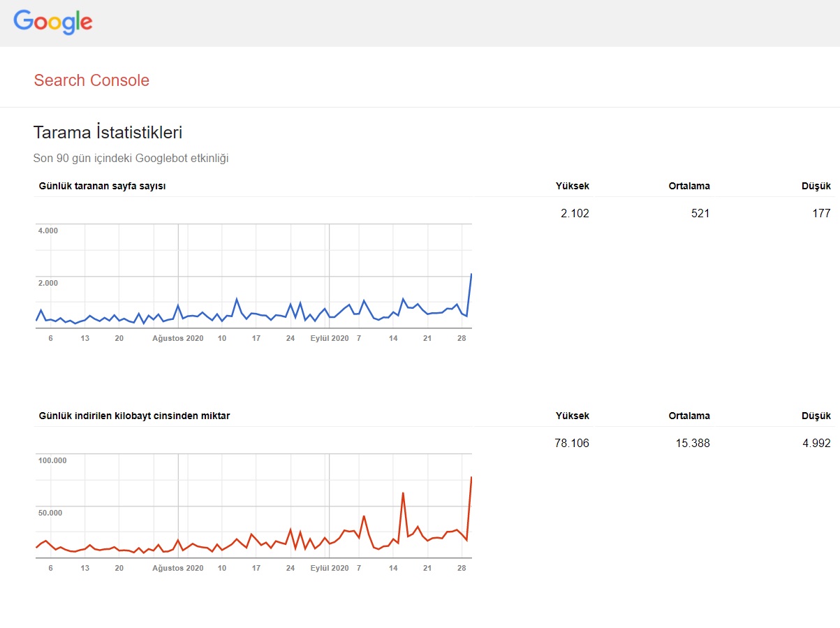Click the blue pages-crawled line chart

click(x=253, y=276)
